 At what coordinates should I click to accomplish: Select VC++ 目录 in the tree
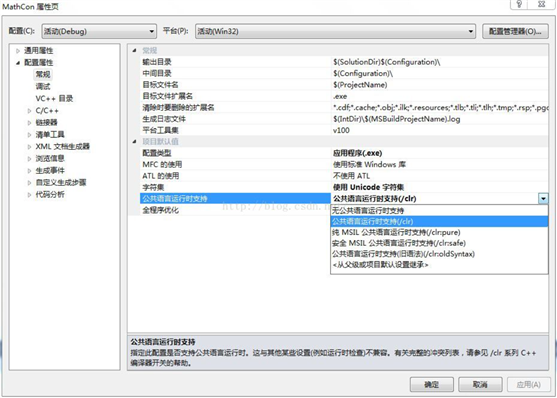point(54,98)
